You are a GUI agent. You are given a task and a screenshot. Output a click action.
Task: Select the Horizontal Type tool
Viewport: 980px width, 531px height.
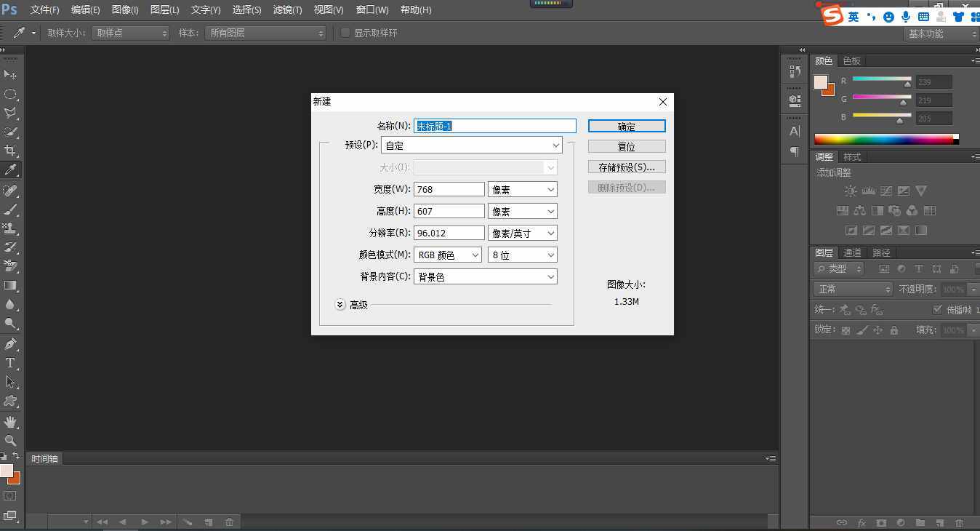click(10, 363)
